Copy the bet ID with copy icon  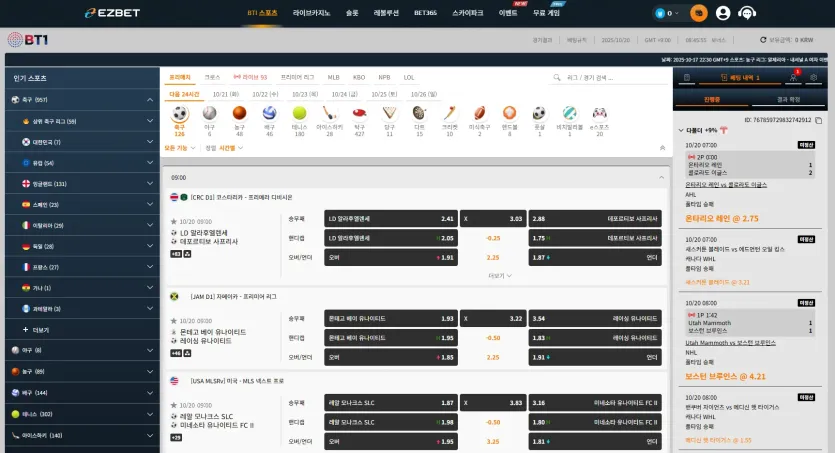pyautogui.click(x=818, y=120)
